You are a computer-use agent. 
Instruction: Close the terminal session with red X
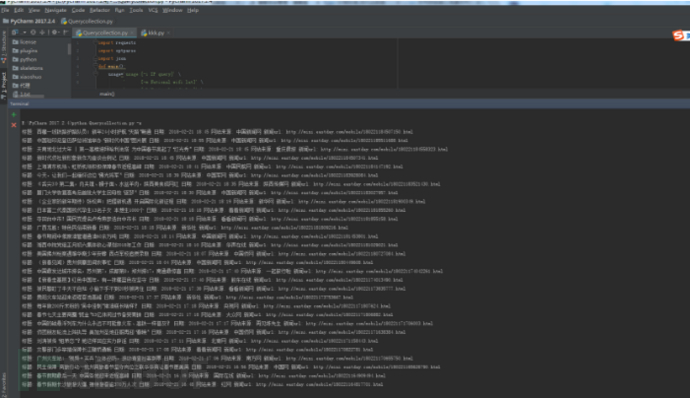click(x=14, y=125)
